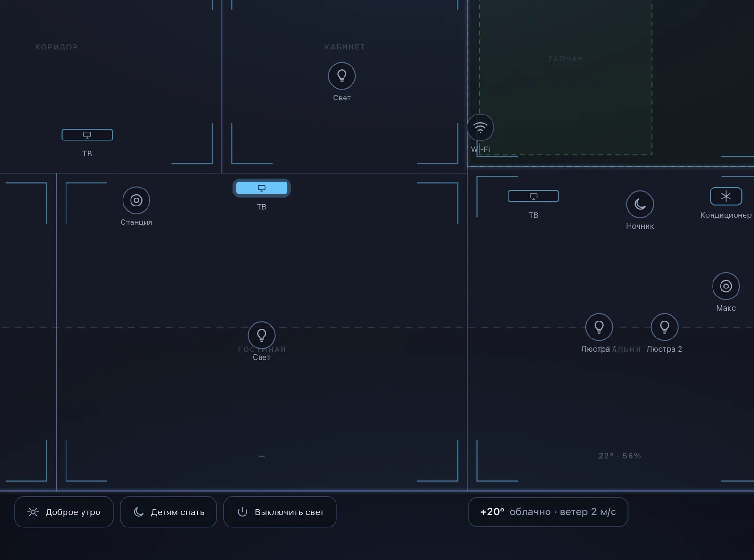The width and height of the screenshot is (754, 560).
Task: Open the Станция speaker control
Action: point(136,200)
